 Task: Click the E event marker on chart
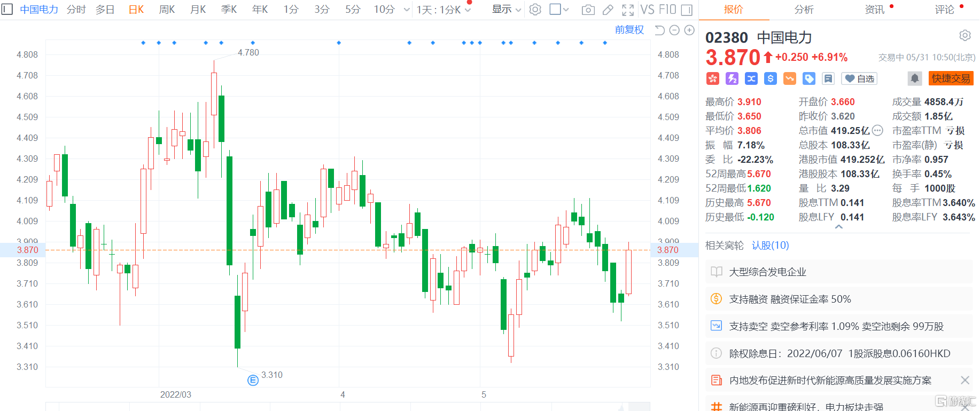point(253,380)
